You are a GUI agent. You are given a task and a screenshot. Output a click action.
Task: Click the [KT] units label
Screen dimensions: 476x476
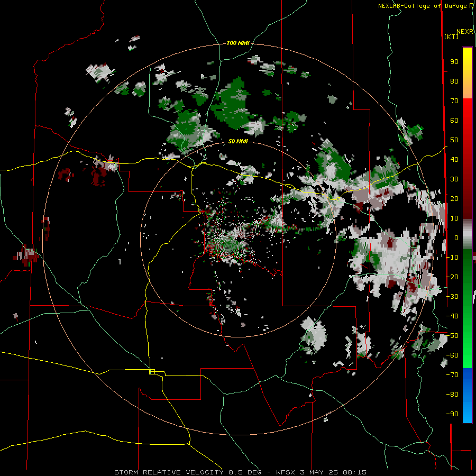[x=451, y=36]
